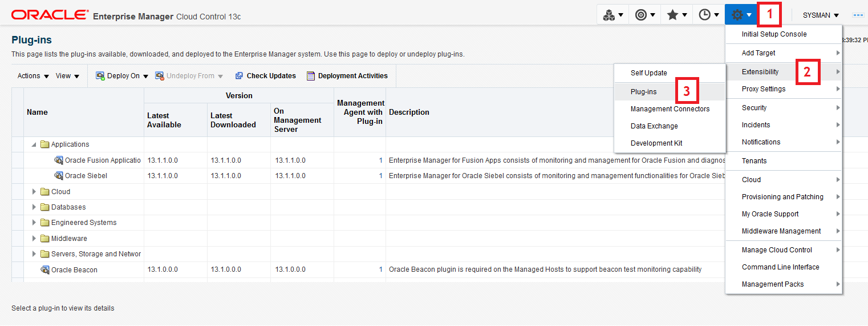This screenshot has height=326, width=868.
Task: Open the Setup gear menu
Action: point(741,15)
